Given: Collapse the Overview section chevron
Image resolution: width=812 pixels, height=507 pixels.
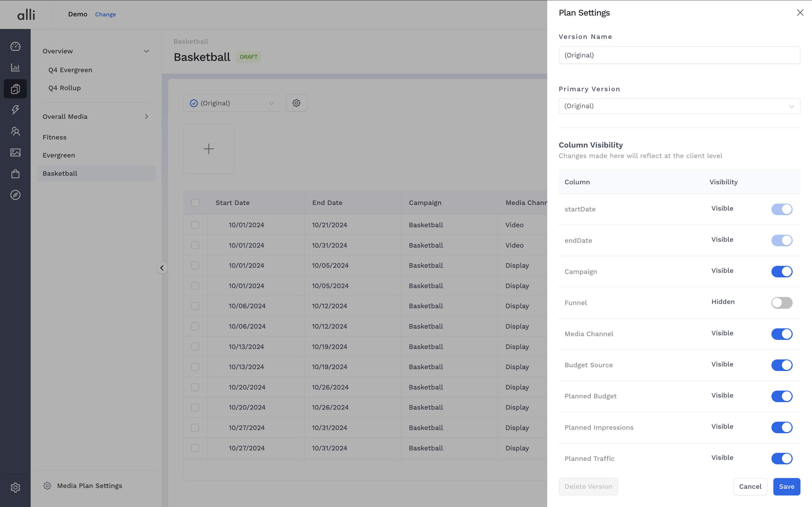Looking at the screenshot, I should [146, 51].
